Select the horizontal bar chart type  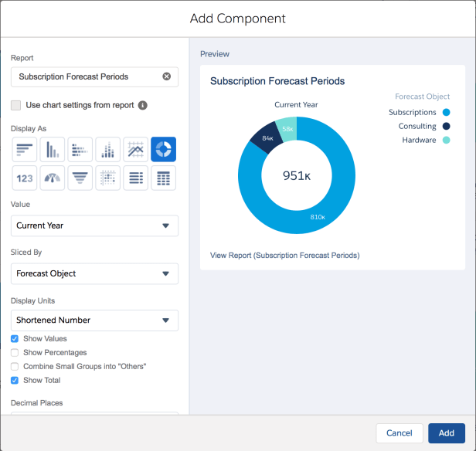[25, 149]
